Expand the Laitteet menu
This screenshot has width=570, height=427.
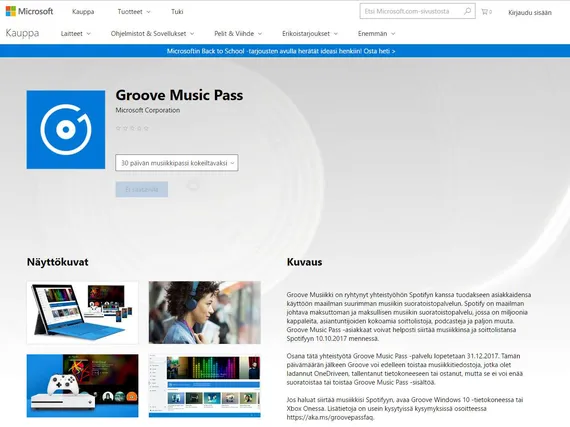click(76, 33)
